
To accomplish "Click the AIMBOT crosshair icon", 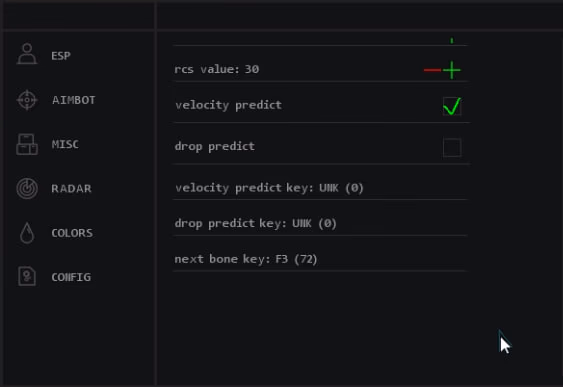I will pyautogui.click(x=27, y=100).
